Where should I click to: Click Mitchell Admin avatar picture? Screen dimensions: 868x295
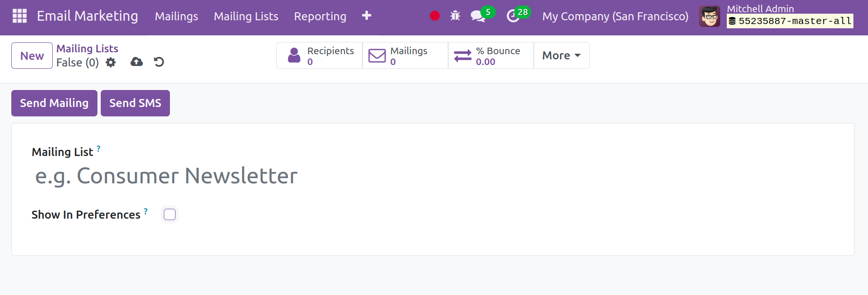(709, 16)
